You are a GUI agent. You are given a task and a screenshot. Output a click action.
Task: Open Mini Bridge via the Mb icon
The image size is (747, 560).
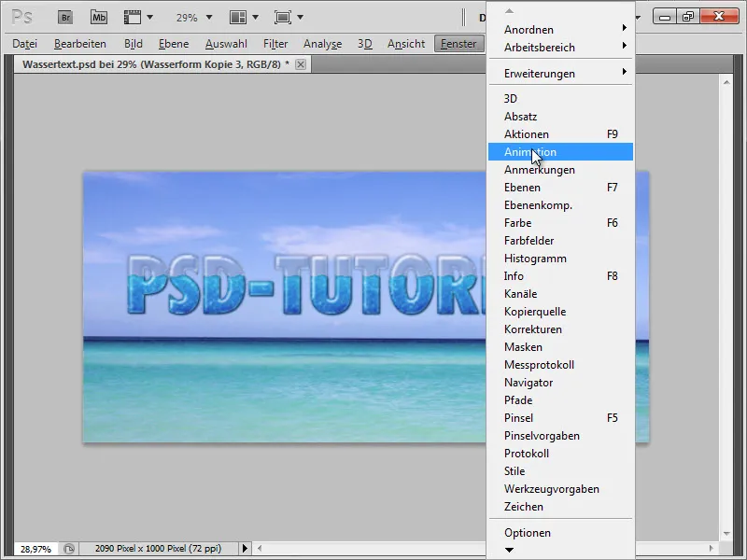coord(99,18)
